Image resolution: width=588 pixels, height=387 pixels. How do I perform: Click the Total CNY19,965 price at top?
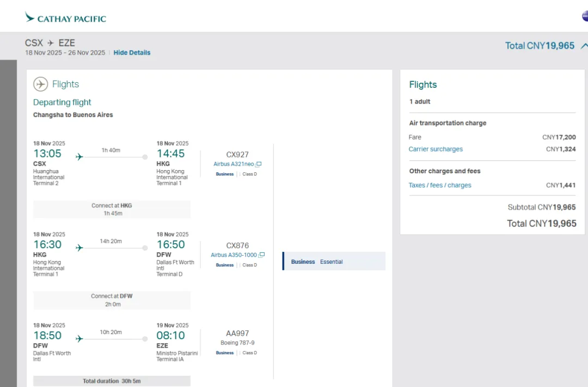pyautogui.click(x=540, y=46)
